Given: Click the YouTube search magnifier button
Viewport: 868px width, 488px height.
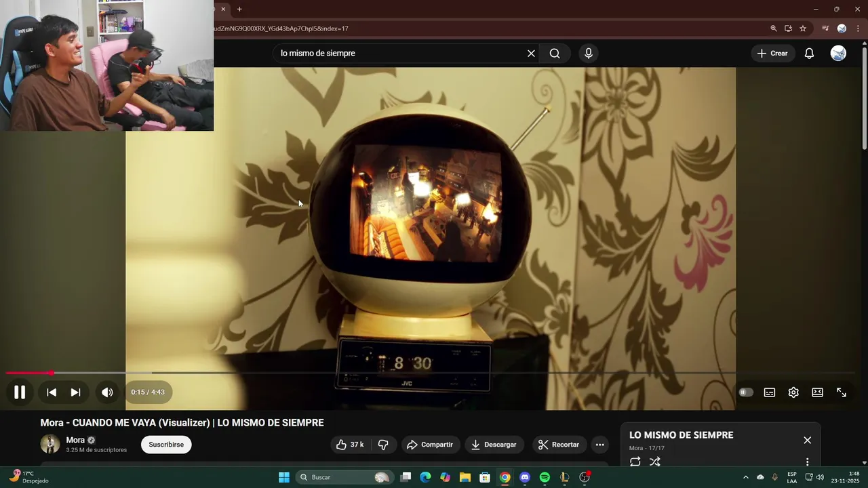Looking at the screenshot, I should [x=555, y=54].
